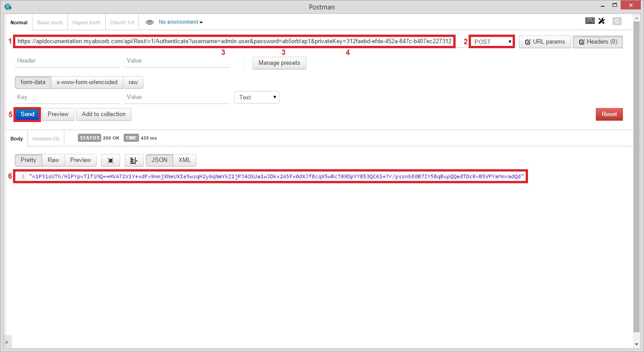
Task: Switch to the Normal auth tab
Action: (x=19, y=23)
